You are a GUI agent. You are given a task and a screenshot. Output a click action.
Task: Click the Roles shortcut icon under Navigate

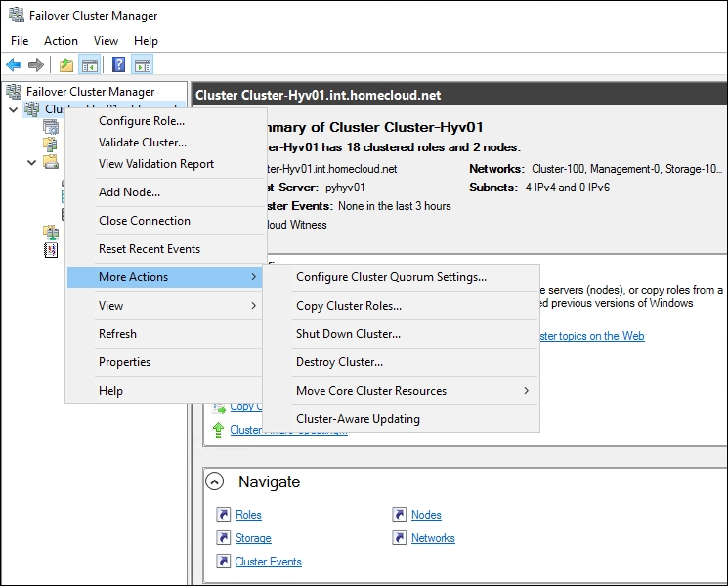click(224, 515)
